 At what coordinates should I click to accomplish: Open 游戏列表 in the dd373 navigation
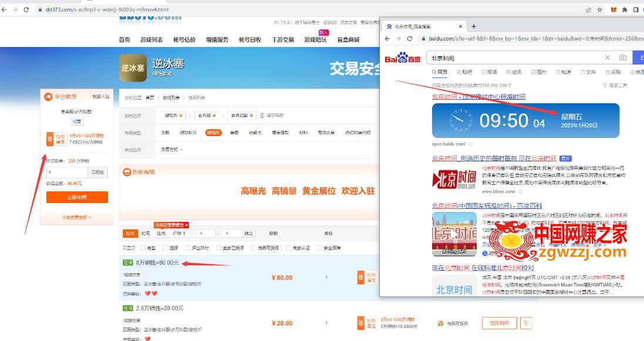click(x=151, y=40)
